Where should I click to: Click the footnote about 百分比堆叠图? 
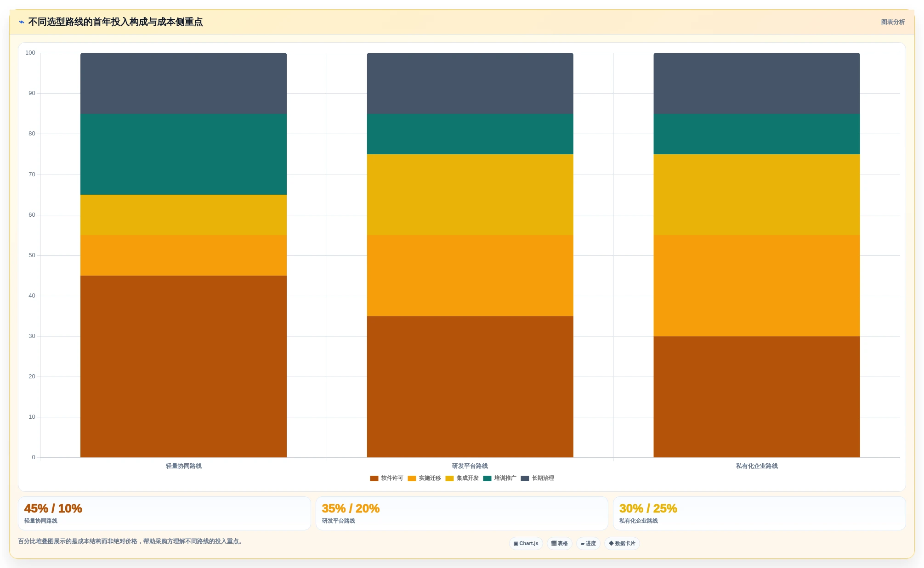coord(130,541)
